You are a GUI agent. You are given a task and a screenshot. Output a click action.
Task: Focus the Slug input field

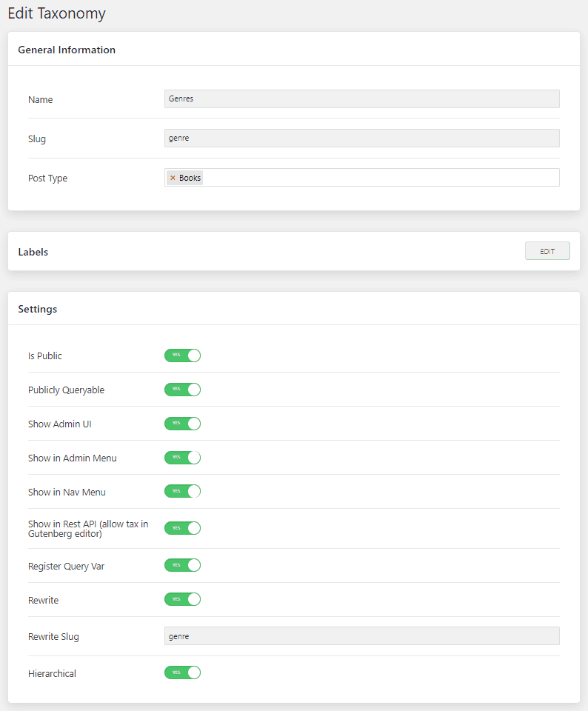[361, 138]
